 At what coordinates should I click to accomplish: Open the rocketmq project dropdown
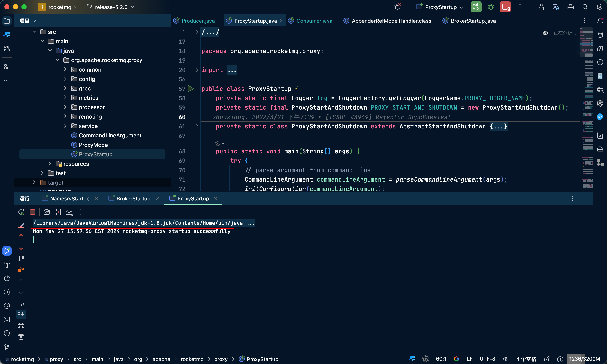58,7
